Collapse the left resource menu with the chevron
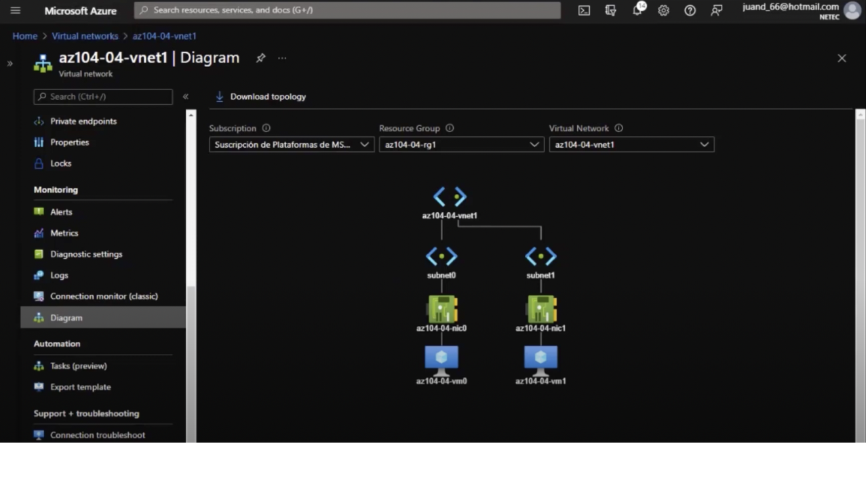 pyautogui.click(x=185, y=97)
